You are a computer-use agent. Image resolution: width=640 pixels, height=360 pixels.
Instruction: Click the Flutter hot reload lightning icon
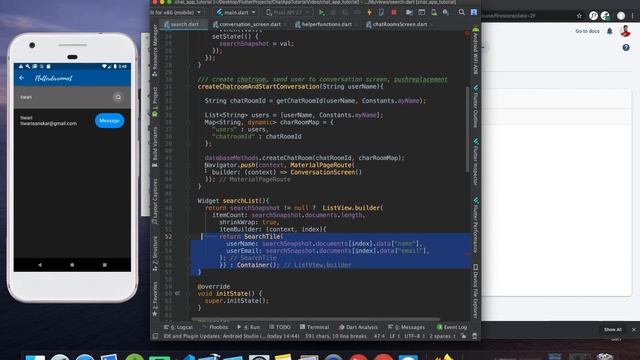[x=369, y=13]
